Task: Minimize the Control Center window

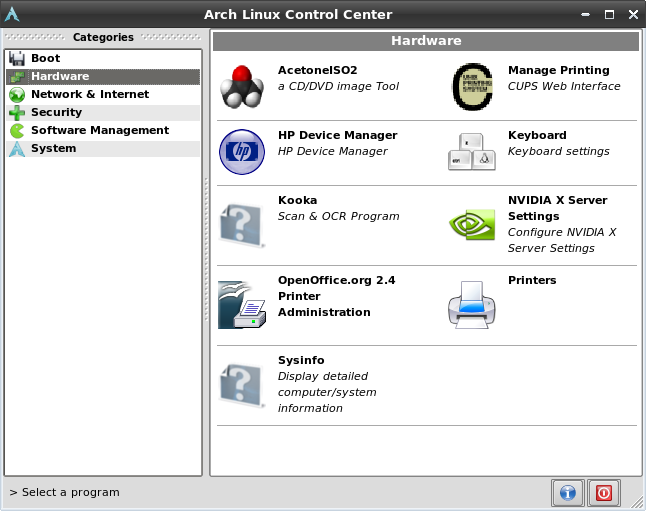Action: pyautogui.click(x=585, y=14)
